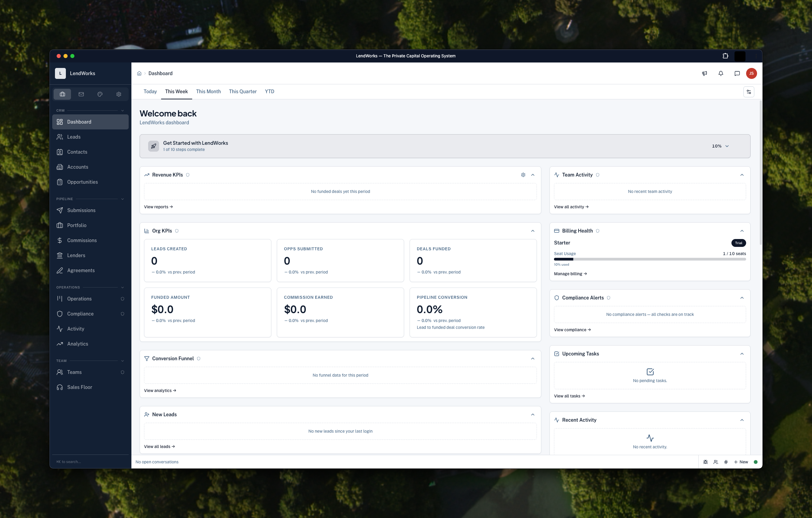Image resolution: width=812 pixels, height=518 pixels.
Task: Switch to the This Quarter tab
Action: click(x=243, y=92)
